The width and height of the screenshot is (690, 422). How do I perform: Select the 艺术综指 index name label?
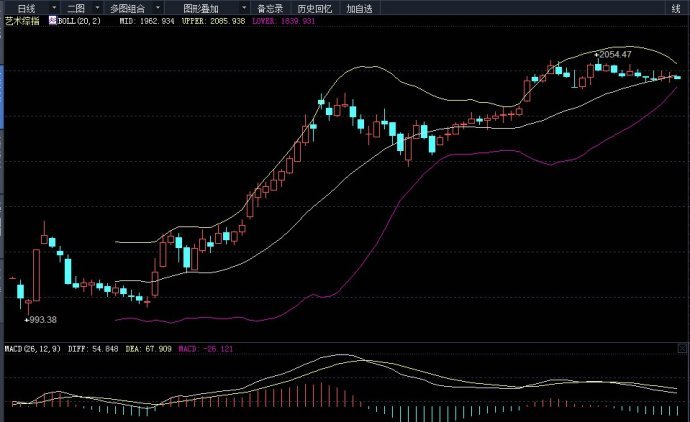tap(21, 20)
